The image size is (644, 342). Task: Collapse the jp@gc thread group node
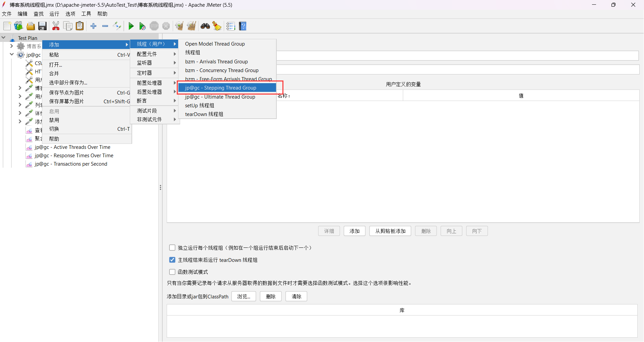(12, 54)
